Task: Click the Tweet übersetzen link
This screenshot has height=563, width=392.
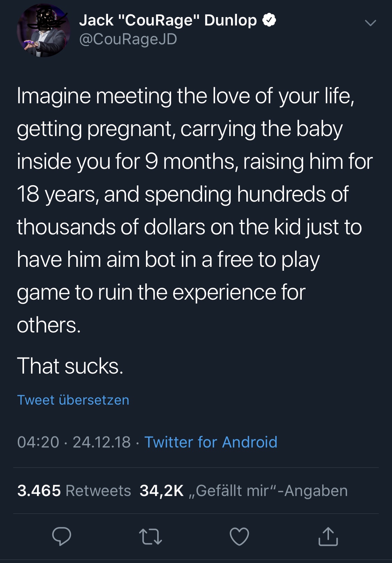Action: click(73, 400)
